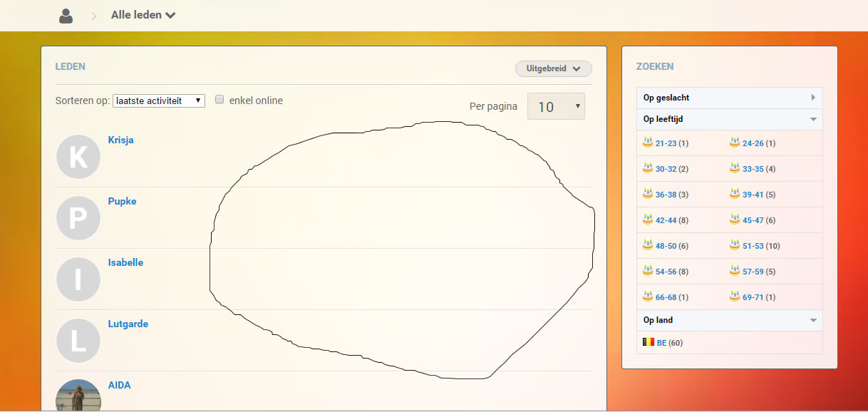This screenshot has width=868, height=412.
Task: Click the L avatar for Lutgarde
Action: pyautogui.click(x=78, y=341)
